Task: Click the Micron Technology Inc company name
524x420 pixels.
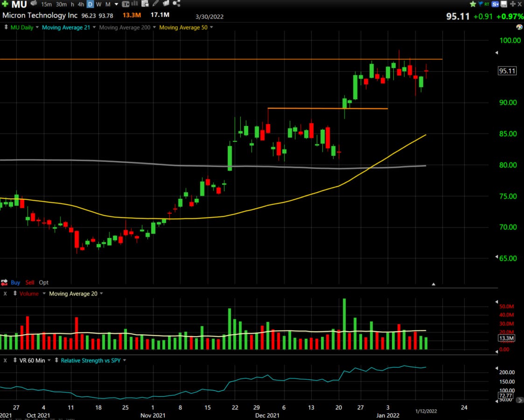Action: 40,15
